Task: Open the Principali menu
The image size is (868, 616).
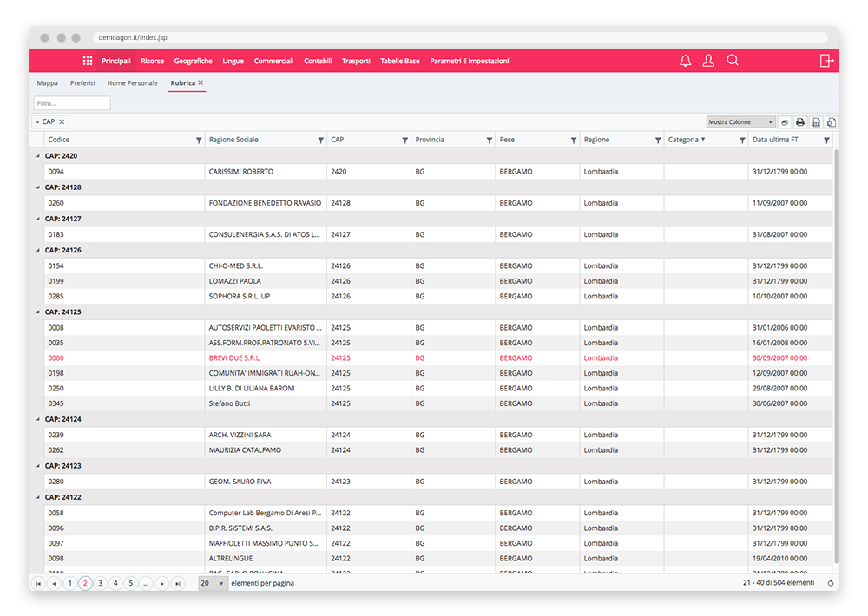Action: (116, 61)
